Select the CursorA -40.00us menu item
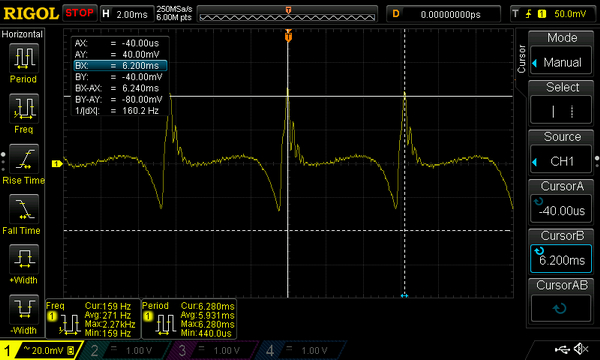600x360 pixels. (561, 202)
